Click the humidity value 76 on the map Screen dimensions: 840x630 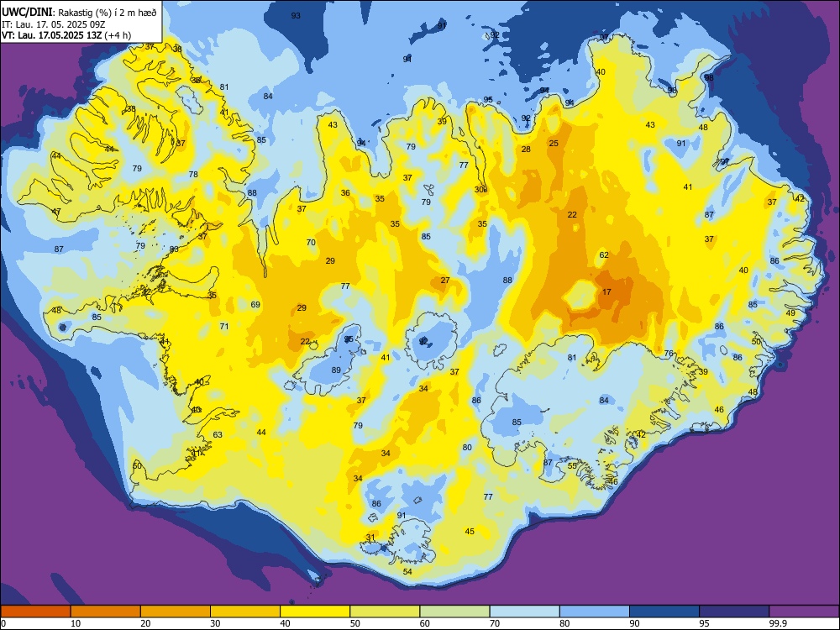tap(669, 354)
